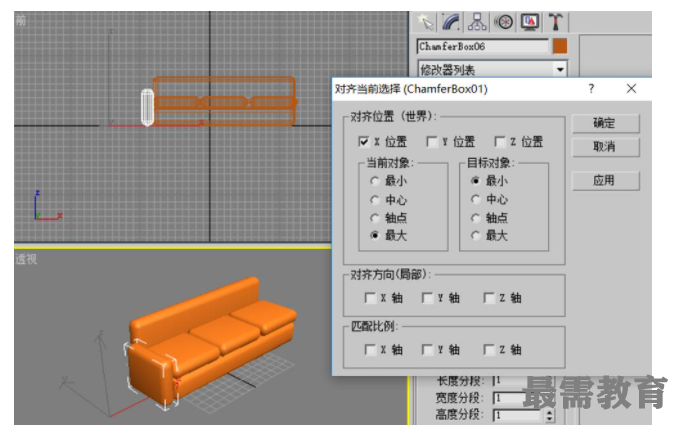The width and height of the screenshot is (674, 432).
Task: Open the Utilities hammer tab
Action: point(556,22)
